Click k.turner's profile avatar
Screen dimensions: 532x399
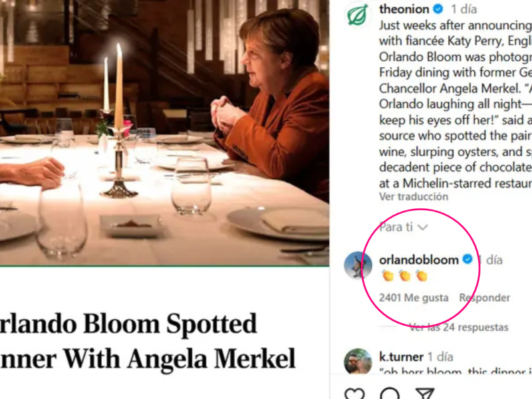click(x=358, y=361)
